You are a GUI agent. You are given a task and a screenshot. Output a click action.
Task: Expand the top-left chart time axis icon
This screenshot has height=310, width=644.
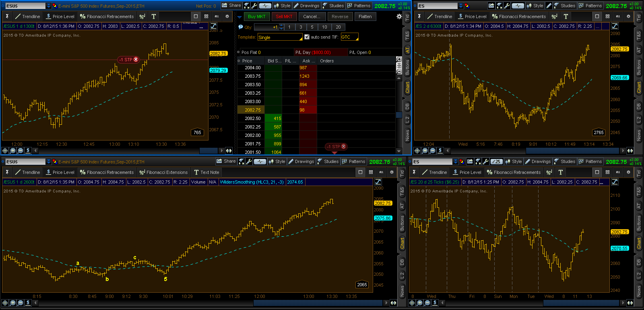click(229, 151)
